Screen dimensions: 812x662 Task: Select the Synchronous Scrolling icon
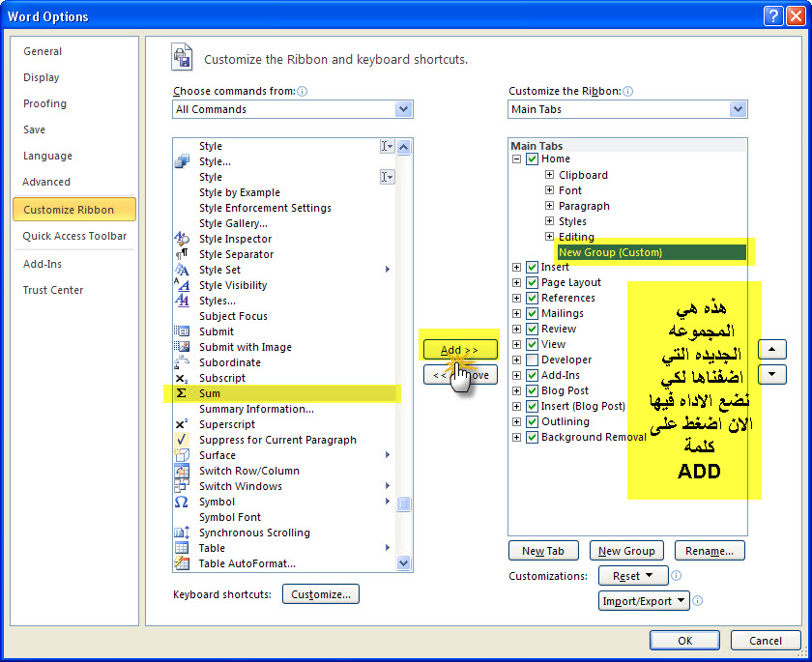point(182,532)
